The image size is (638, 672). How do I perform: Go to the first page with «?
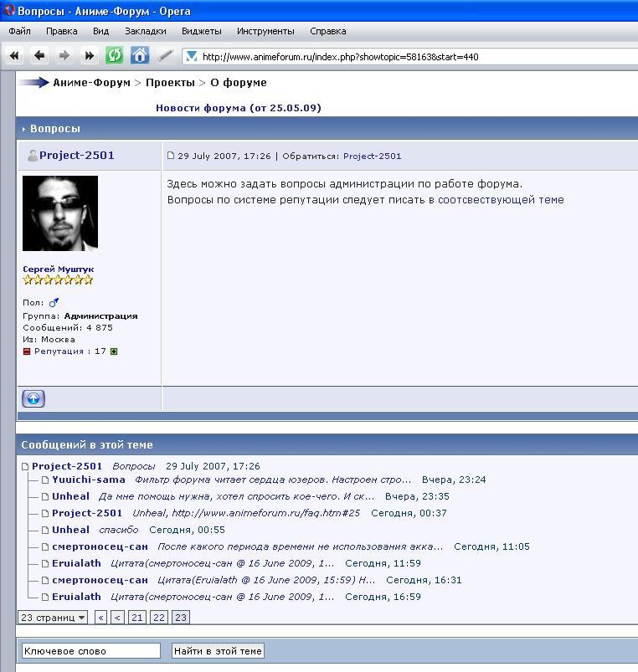tap(100, 618)
